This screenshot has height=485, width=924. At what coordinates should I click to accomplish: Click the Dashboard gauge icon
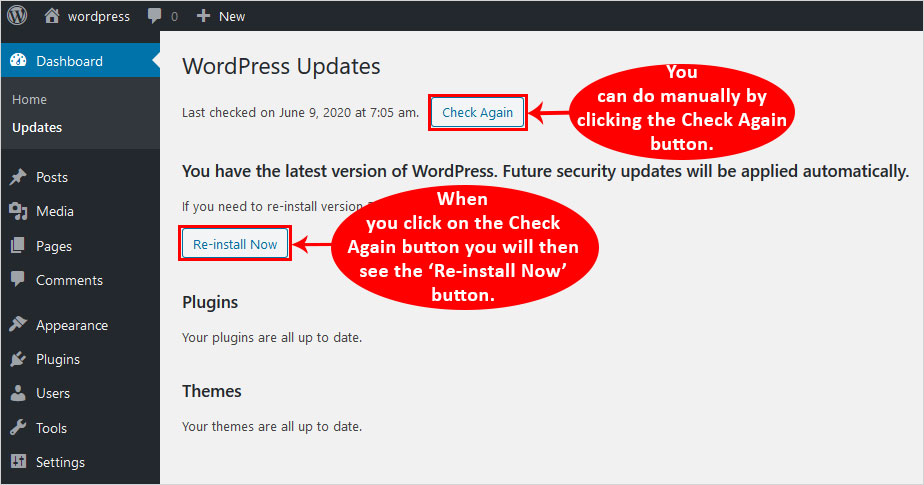[18, 61]
